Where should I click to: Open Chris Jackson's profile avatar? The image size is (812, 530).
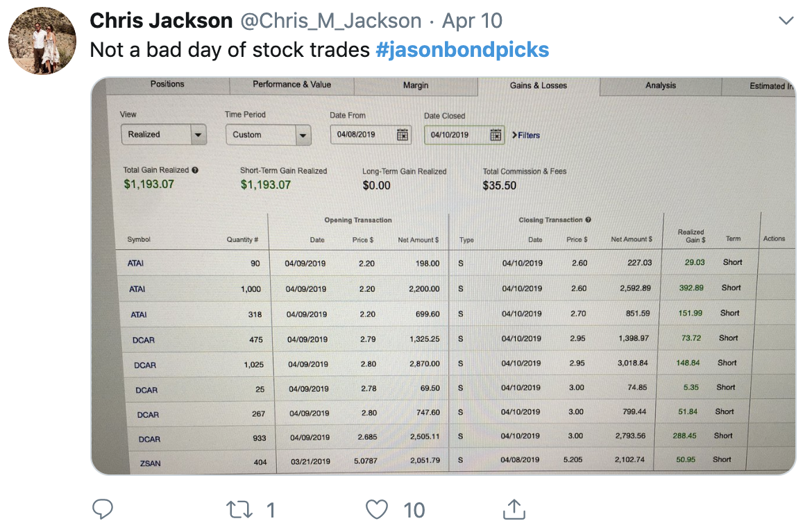tap(42, 40)
